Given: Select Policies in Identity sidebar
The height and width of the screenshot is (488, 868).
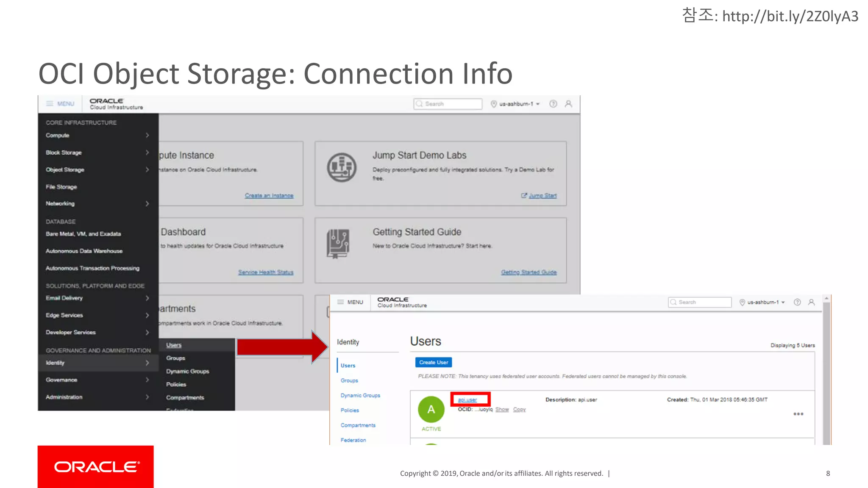Looking at the screenshot, I should pyautogui.click(x=350, y=410).
